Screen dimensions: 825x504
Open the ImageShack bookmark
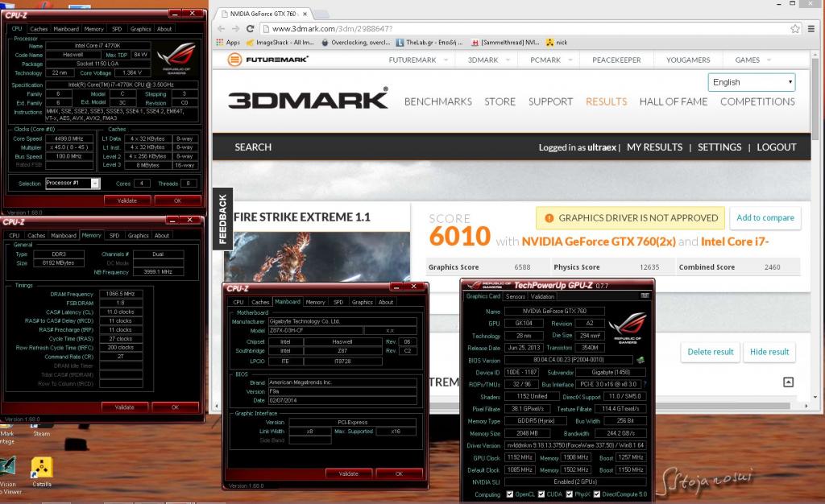280,43
